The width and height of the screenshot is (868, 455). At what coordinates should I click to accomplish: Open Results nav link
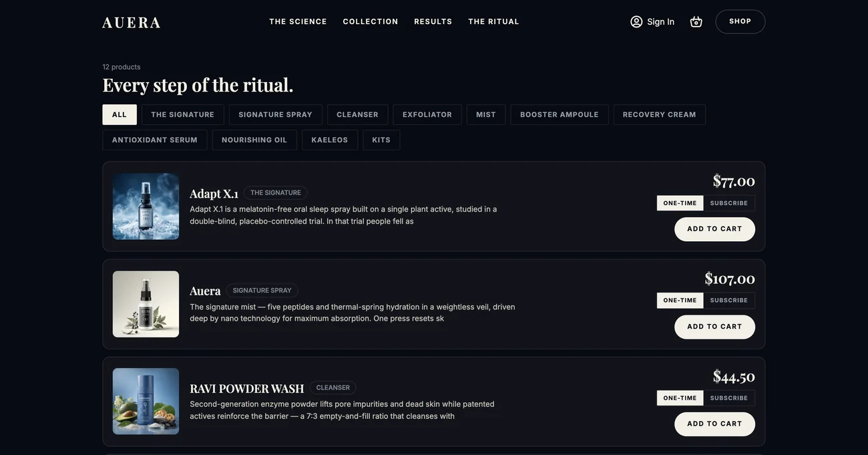[x=433, y=21]
